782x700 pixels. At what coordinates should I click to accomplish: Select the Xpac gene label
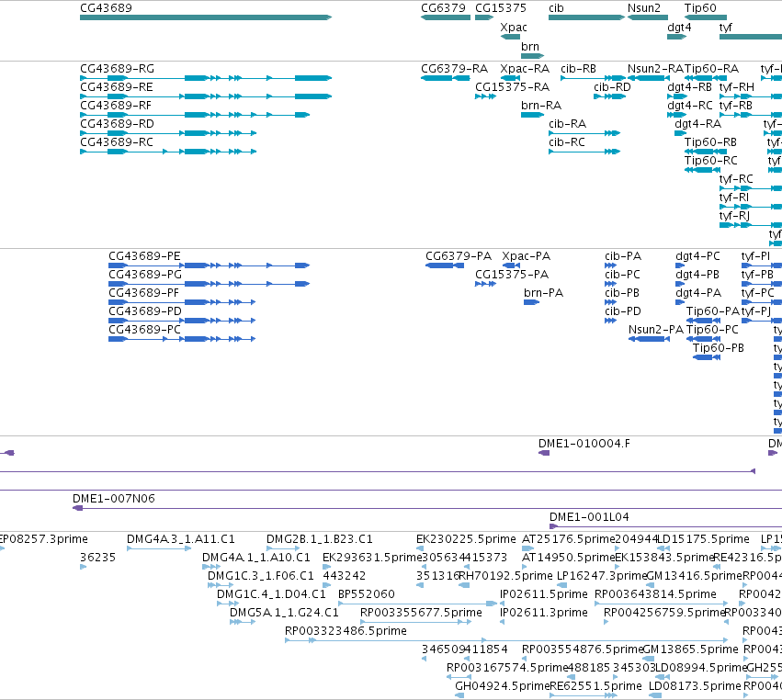coord(514,28)
